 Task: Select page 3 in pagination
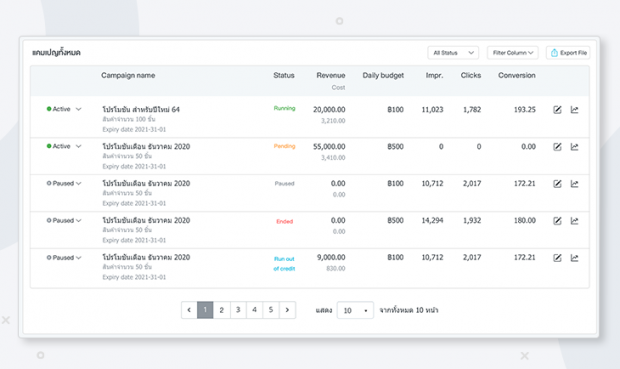(x=238, y=310)
